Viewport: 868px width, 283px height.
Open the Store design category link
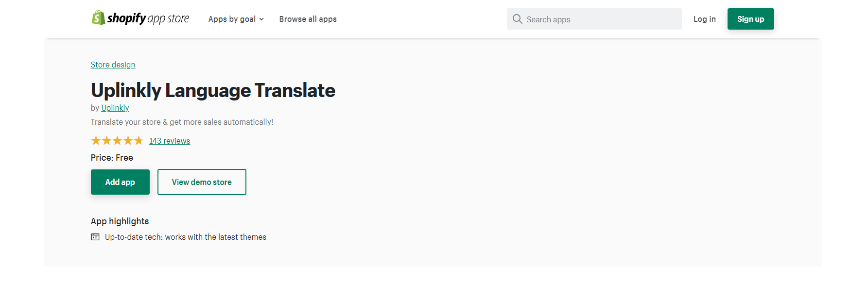113,65
